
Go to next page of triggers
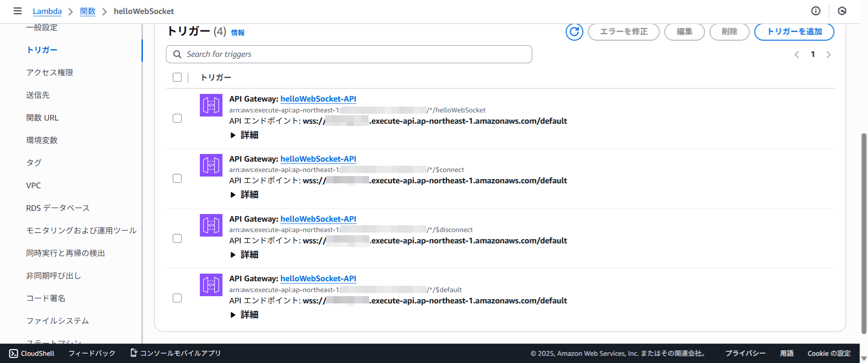pyautogui.click(x=828, y=55)
